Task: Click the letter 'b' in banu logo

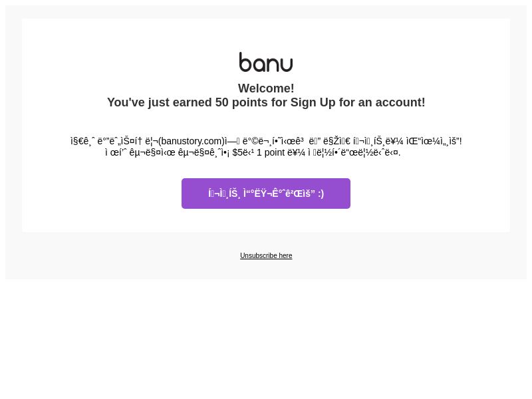Action: click(x=245, y=62)
